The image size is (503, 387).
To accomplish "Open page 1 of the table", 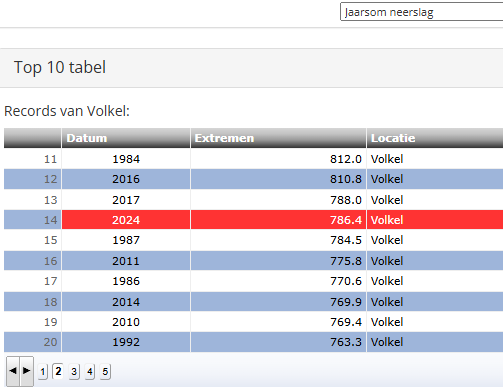I will coord(43,371).
